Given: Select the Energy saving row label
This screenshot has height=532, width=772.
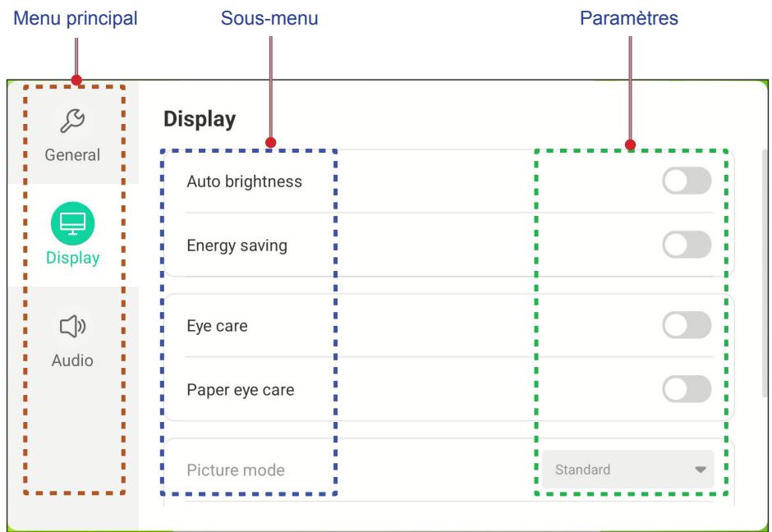Looking at the screenshot, I should tap(237, 245).
